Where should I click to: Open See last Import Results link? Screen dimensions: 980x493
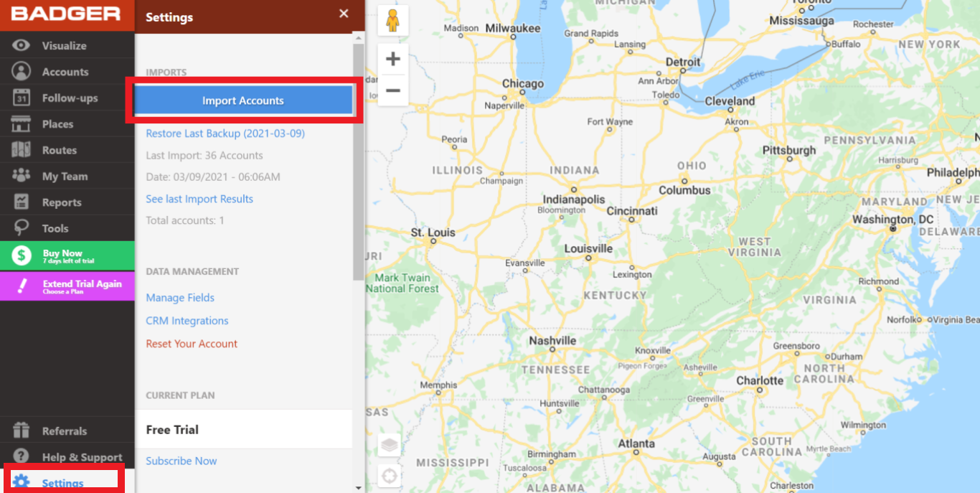[x=199, y=199]
